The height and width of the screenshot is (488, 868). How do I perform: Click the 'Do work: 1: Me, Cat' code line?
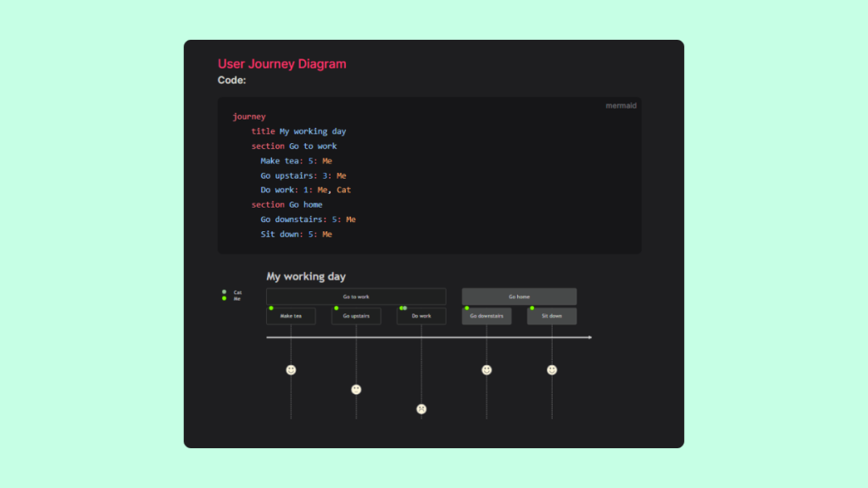[305, 190]
